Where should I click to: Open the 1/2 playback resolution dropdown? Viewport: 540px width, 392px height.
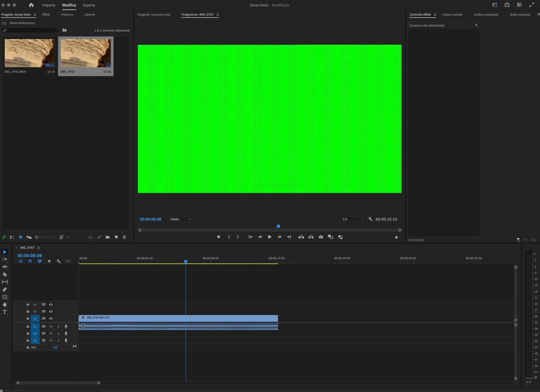(353, 219)
